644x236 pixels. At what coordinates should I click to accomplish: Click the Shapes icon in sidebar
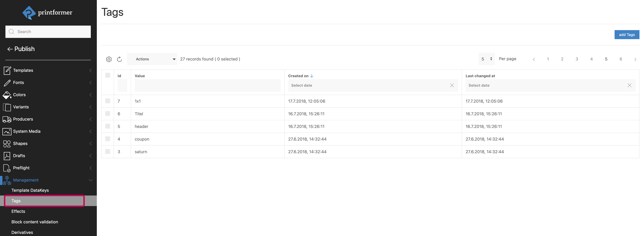pos(7,144)
